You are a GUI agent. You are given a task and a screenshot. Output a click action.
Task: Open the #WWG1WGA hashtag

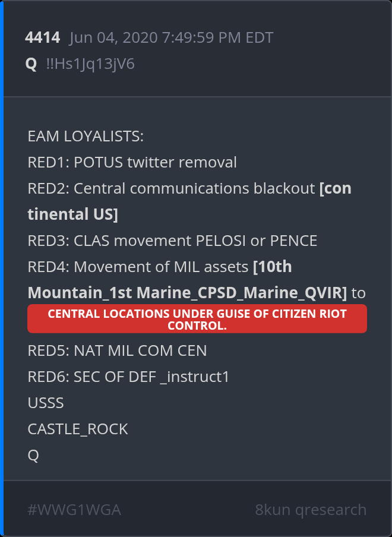point(74,510)
